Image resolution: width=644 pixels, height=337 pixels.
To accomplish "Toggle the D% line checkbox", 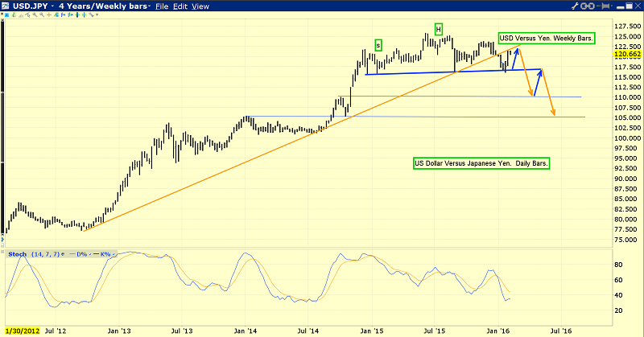I will [x=90, y=254].
